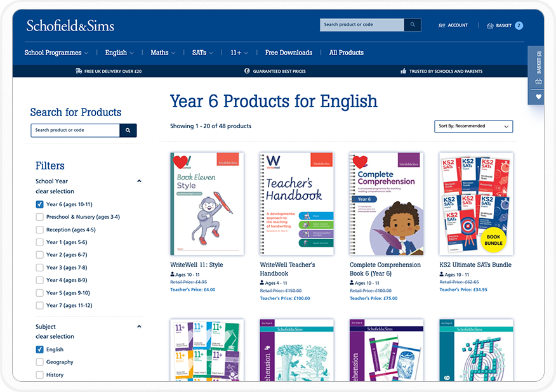This screenshot has height=392, width=556.
Task: Uncheck the Year 6 (ages 10-11) filter
Action: (x=40, y=204)
